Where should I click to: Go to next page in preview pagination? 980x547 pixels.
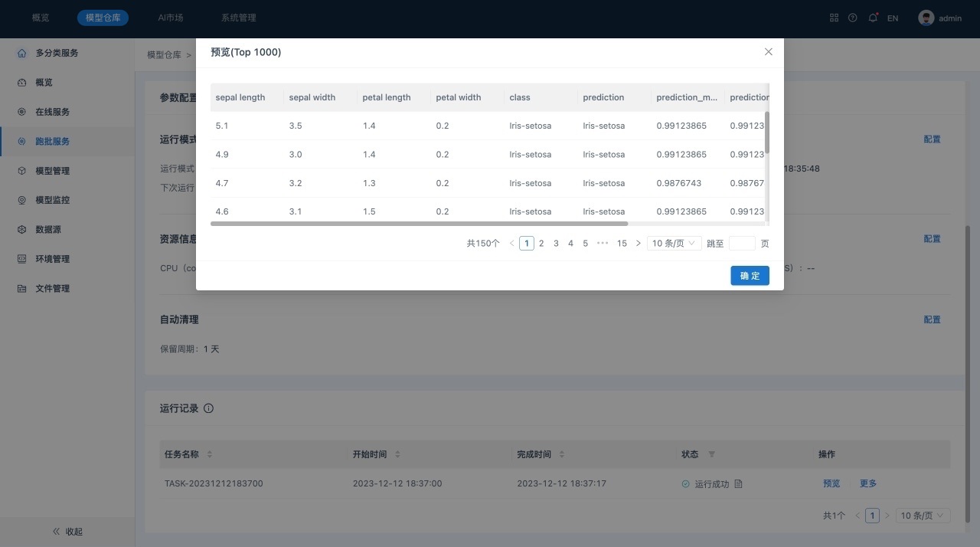click(x=639, y=244)
